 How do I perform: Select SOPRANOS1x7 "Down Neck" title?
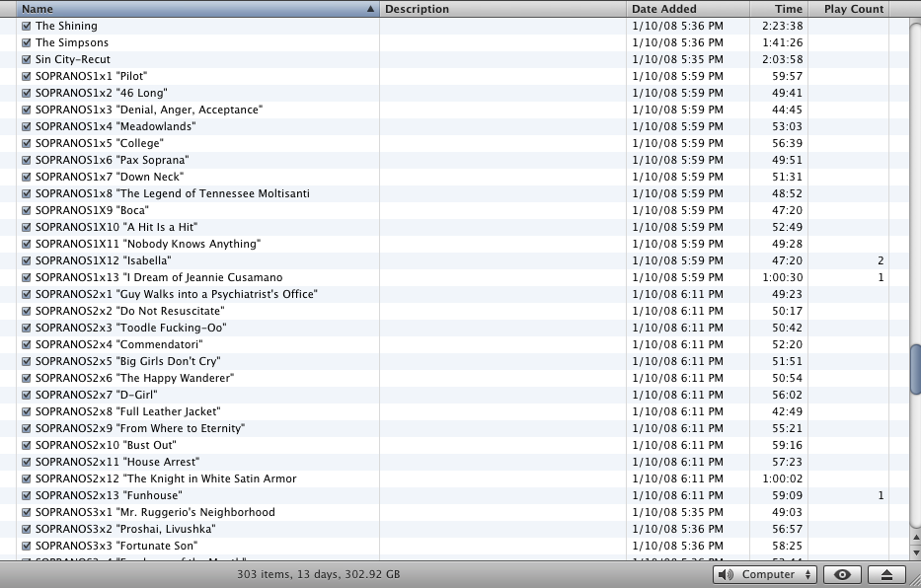[110, 177]
